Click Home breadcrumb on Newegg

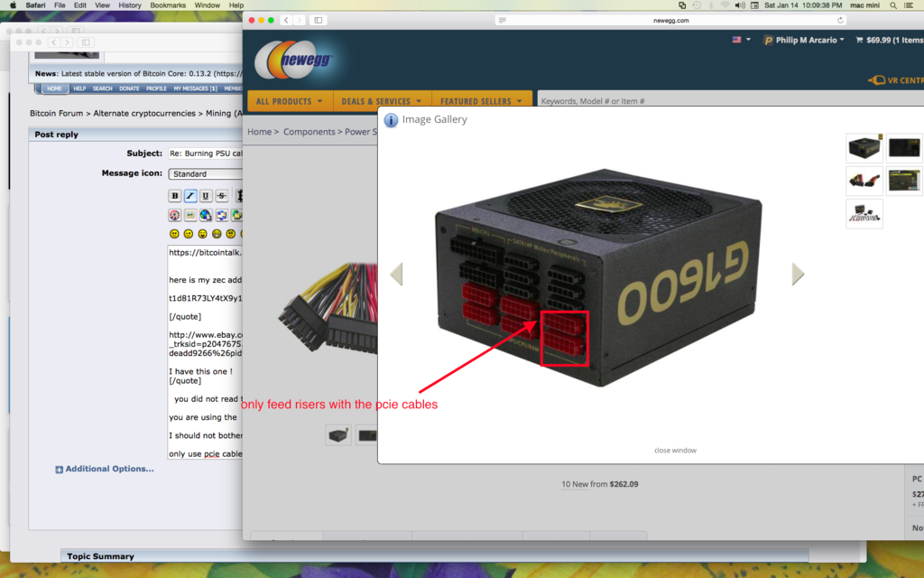point(260,132)
